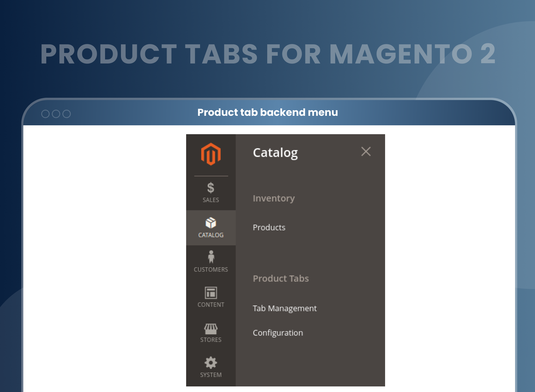
Task: Click the Inventory section heading
Action: 274,199
